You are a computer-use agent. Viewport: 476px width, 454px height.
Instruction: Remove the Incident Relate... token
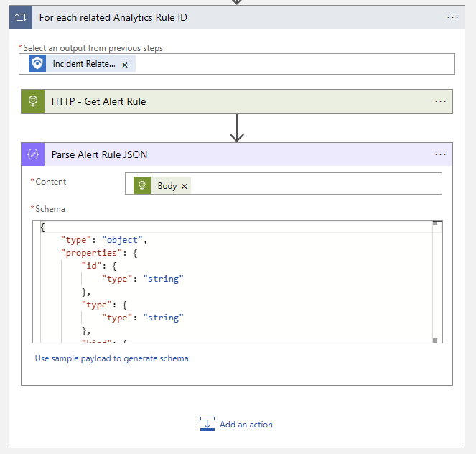click(125, 65)
